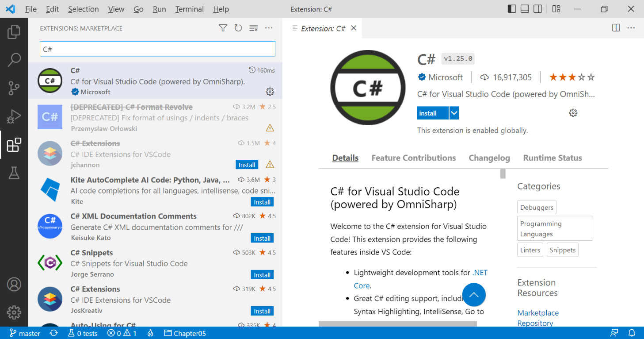
Task: Open the View menu
Action: (x=116, y=9)
